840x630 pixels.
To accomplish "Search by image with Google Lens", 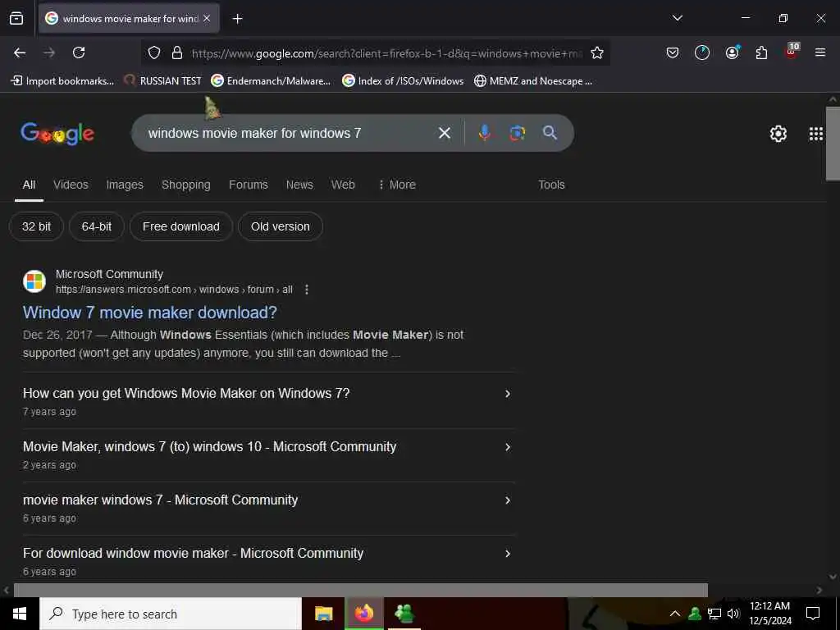I will (517, 133).
